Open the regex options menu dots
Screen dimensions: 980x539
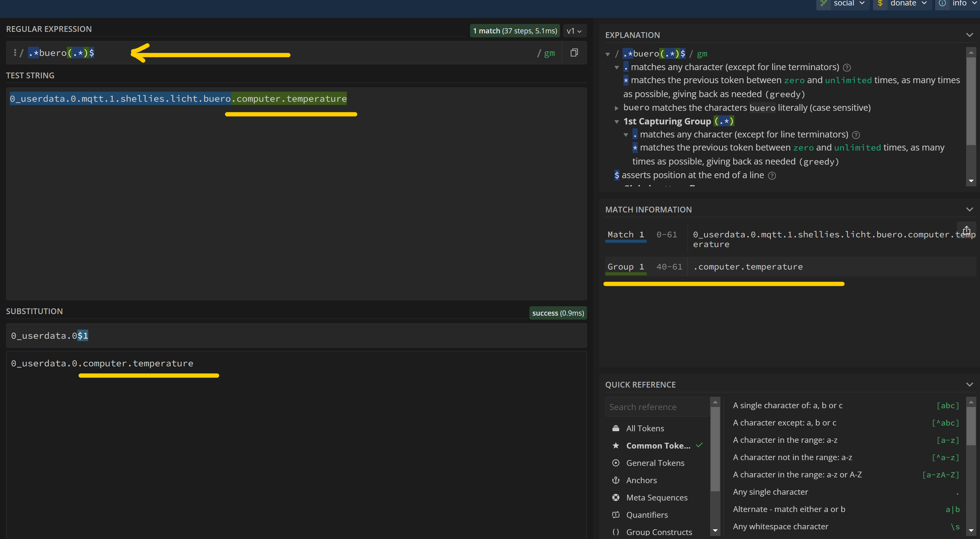[x=15, y=53]
